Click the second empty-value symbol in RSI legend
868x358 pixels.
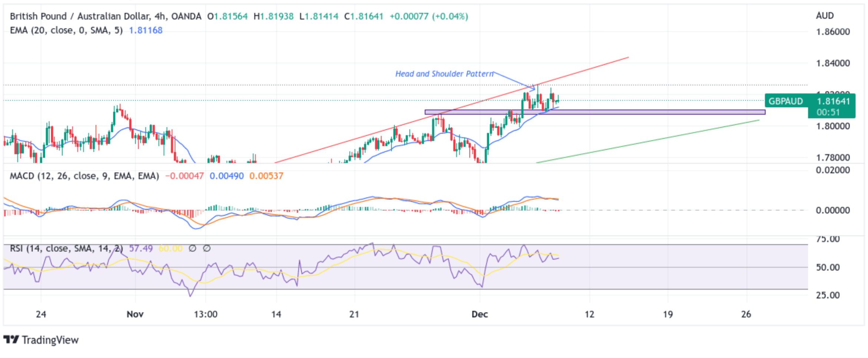[x=207, y=248]
